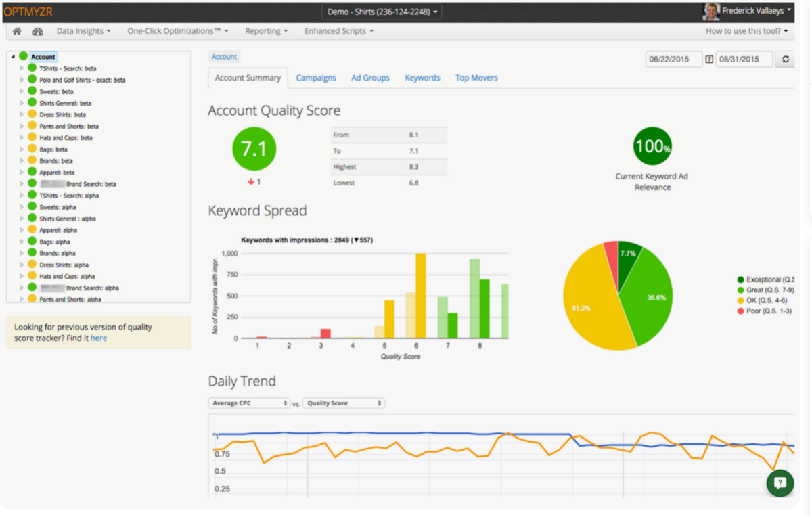Screen dimensions: 812x517
Task: Expand Shirts General: beta node
Action: (x=22, y=103)
